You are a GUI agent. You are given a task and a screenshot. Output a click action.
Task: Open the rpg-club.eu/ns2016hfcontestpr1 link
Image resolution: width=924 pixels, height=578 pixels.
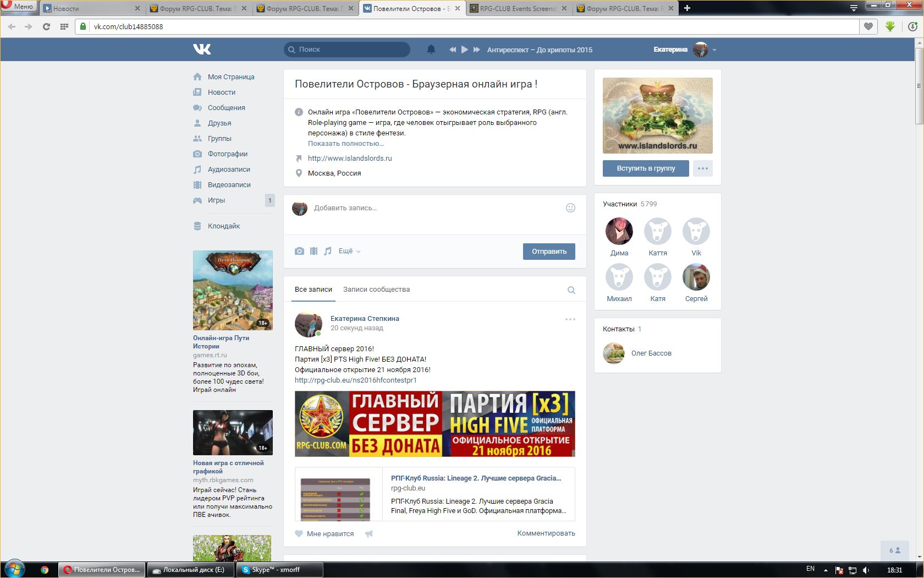click(356, 380)
